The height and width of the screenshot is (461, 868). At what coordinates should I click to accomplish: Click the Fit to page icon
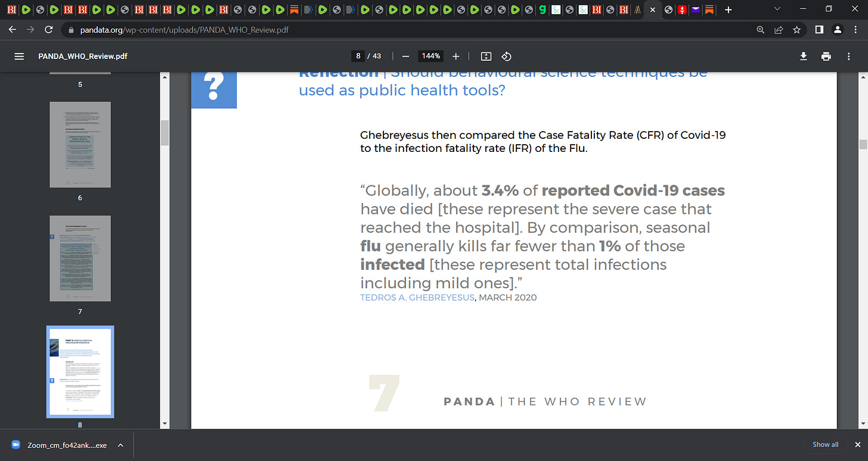(x=486, y=56)
